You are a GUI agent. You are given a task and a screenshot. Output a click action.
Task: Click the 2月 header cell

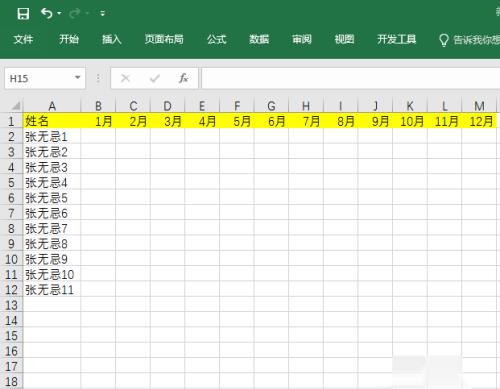(x=133, y=121)
